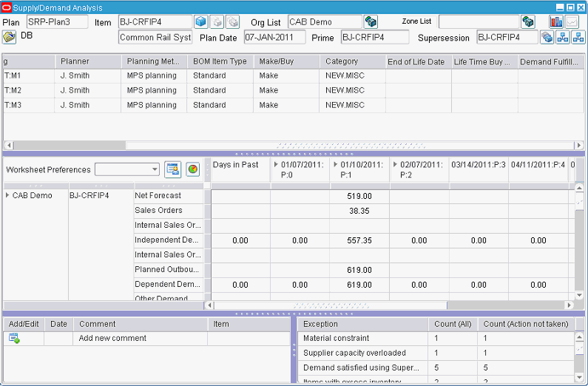Click the Plan Date input field
Image resolution: width=588 pixels, height=386 pixels.
click(274, 38)
